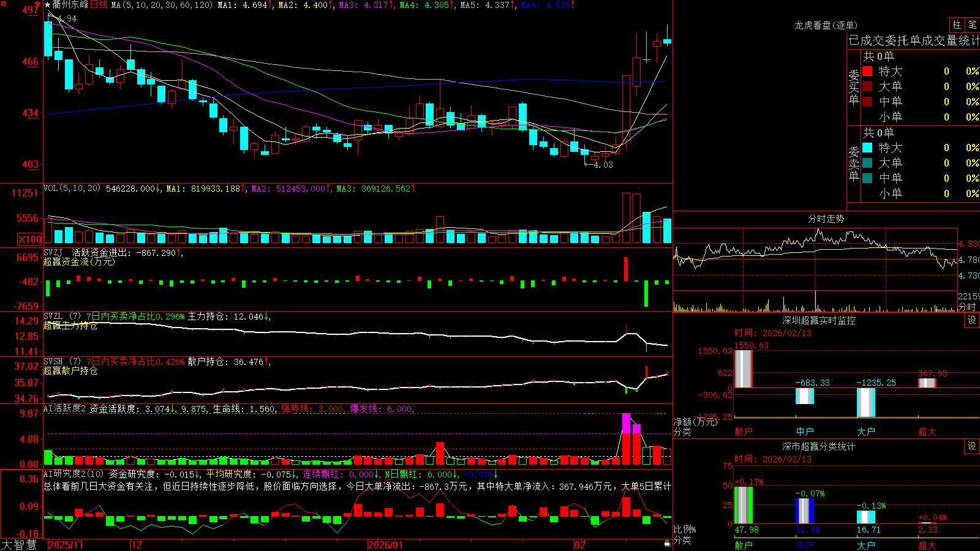Click the 中户 bar valued -683.33
The height and width of the screenshot is (551, 980).
805,395
